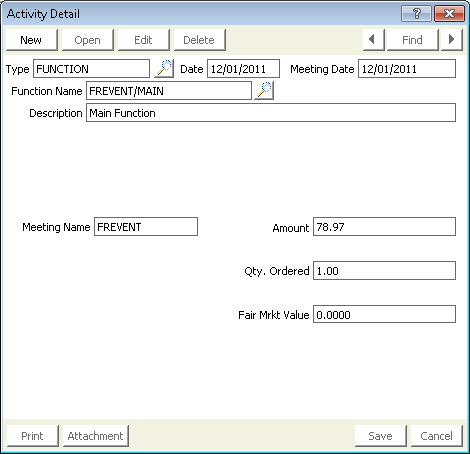
Task: Open the Attachment button
Action: click(96, 436)
